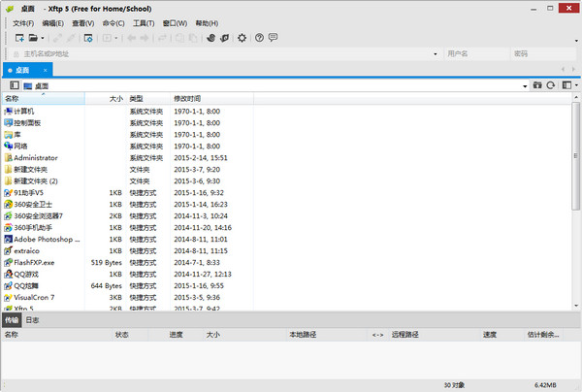The width and height of the screenshot is (582, 392).
Task: Select the Adobe Photoshop shortcut entry
Action: point(46,239)
